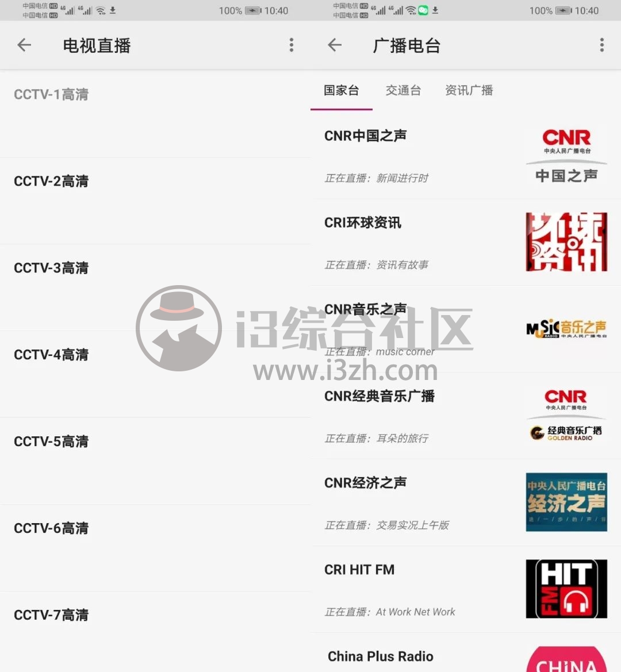This screenshot has height=672, width=621.
Task: Tap the WeChat notification icon in status bar
Action: tap(423, 10)
